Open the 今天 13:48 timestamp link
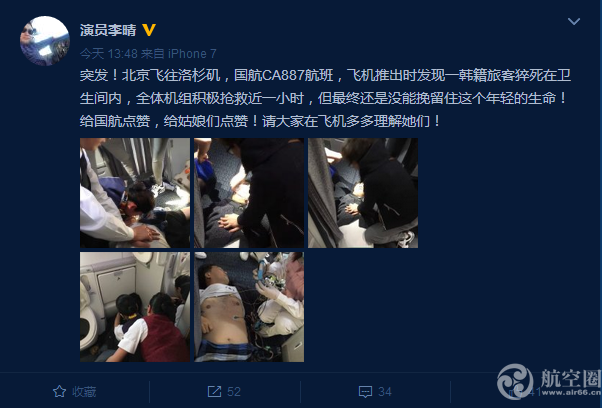 point(109,54)
